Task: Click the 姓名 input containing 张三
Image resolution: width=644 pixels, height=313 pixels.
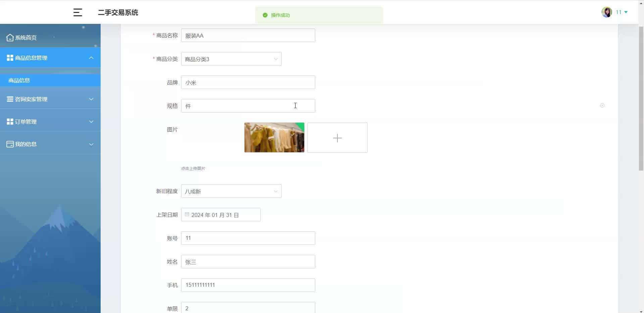Action: tap(248, 262)
